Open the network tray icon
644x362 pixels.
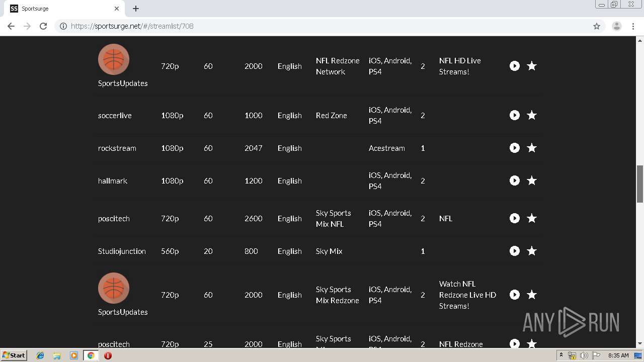[x=572, y=355]
